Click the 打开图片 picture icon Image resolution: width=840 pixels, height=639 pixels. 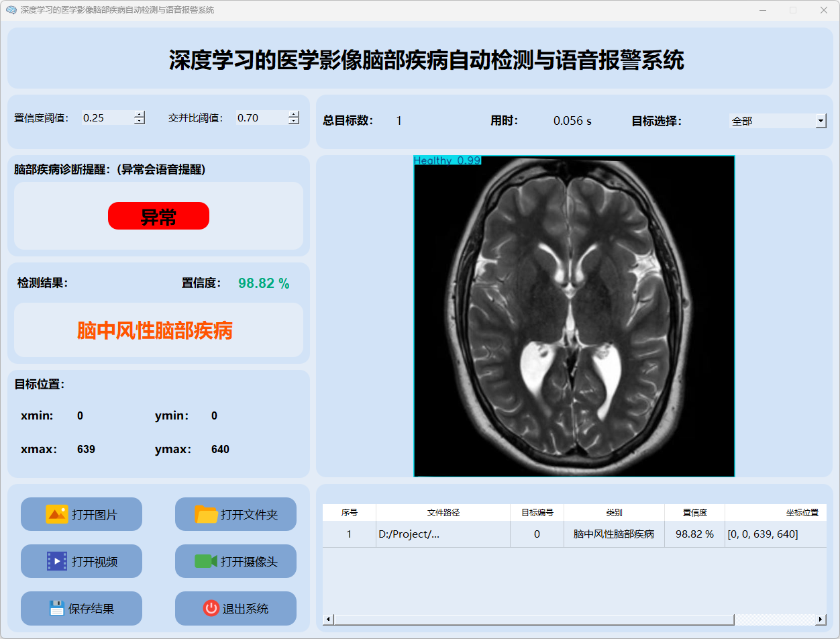pos(57,514)
